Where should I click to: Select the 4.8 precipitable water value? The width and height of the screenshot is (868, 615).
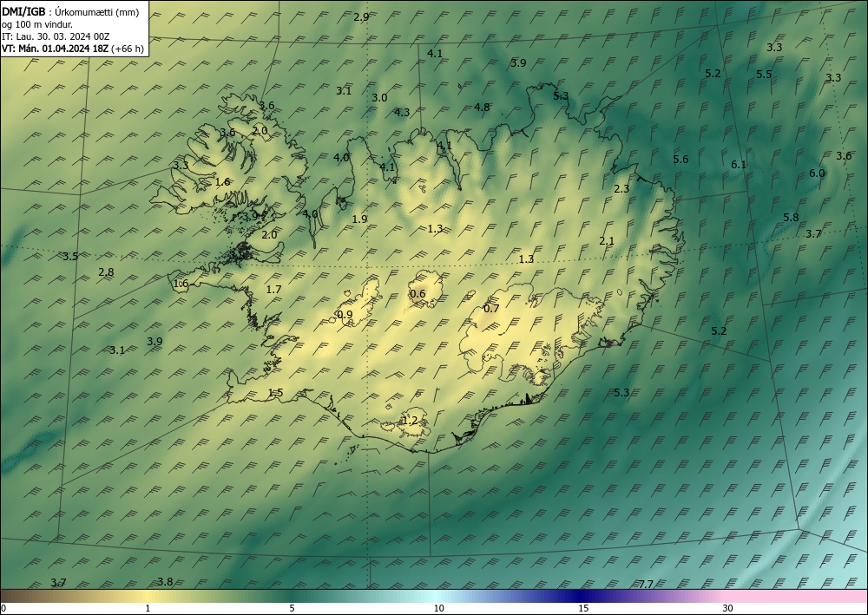pos(482,108)
